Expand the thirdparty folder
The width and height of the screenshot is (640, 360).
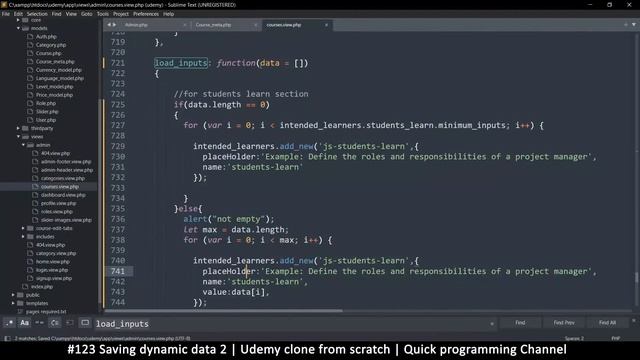(18, 128)
